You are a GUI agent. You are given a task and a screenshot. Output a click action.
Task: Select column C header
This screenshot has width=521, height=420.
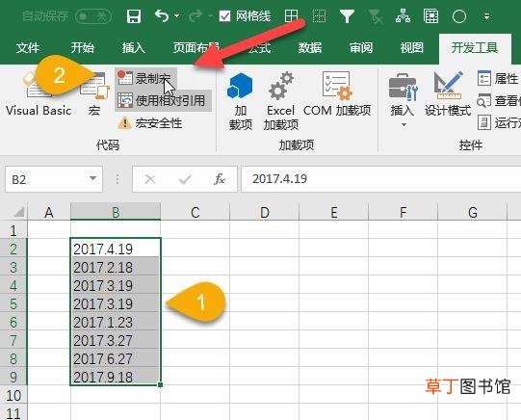pos(195,212)
